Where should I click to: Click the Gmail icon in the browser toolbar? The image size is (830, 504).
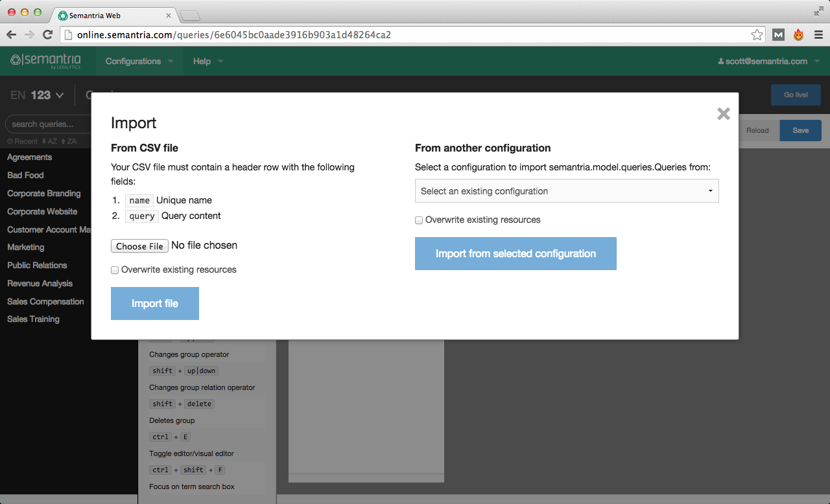point(778,34)
